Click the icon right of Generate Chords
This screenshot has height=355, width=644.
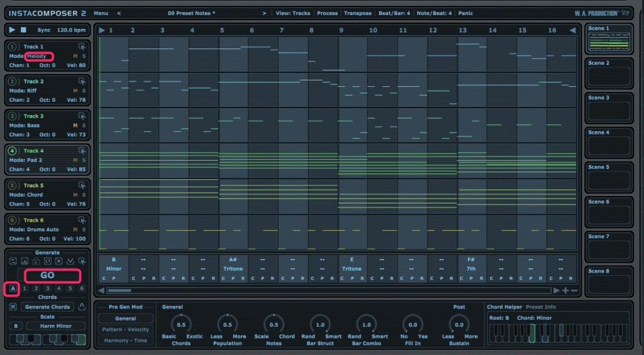pyautogui.click(x=82, y=307)
